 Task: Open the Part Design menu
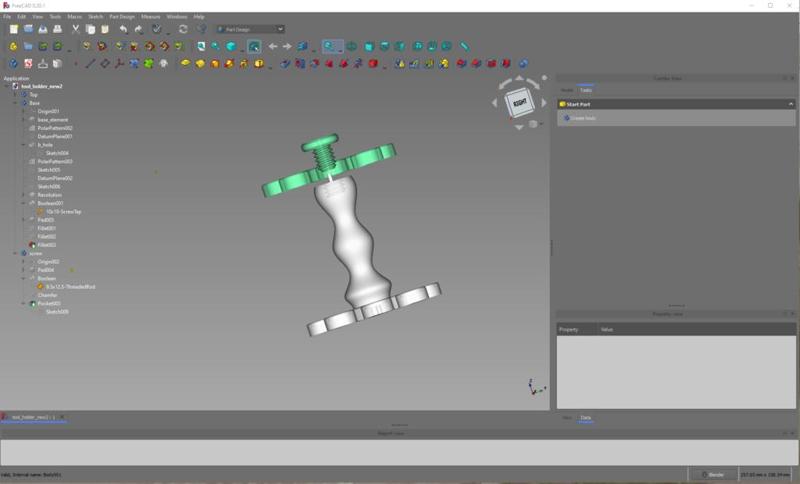(122, 17)
